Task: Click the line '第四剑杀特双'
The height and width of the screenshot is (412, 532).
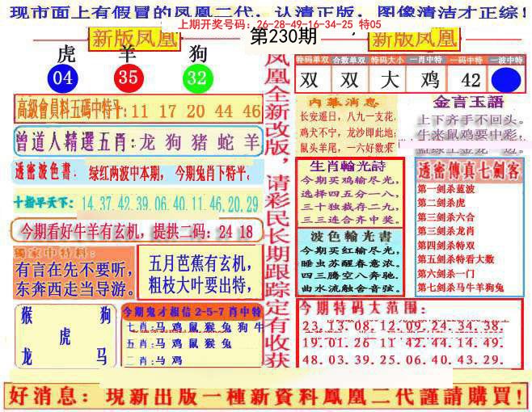Action: 445,245
